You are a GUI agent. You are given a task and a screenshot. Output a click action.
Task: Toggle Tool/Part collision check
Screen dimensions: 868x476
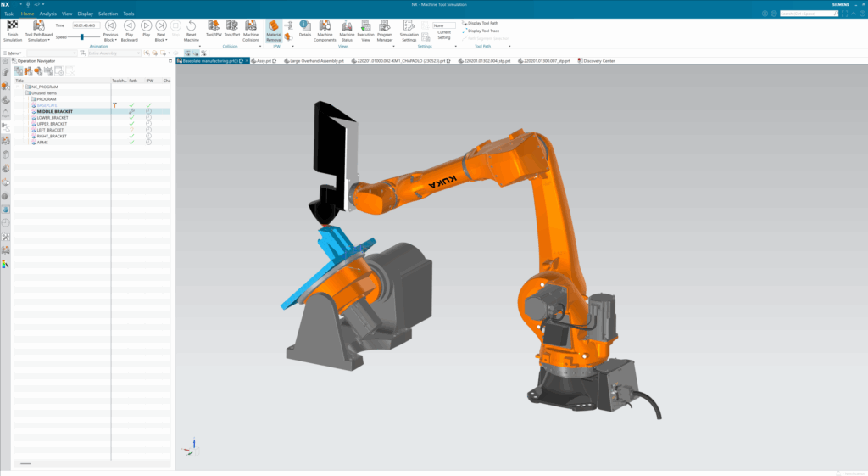coord(232,30)
